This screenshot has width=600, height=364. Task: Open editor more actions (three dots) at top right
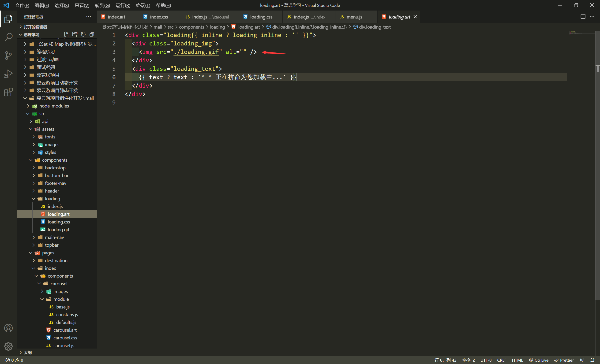pos(592,17)
